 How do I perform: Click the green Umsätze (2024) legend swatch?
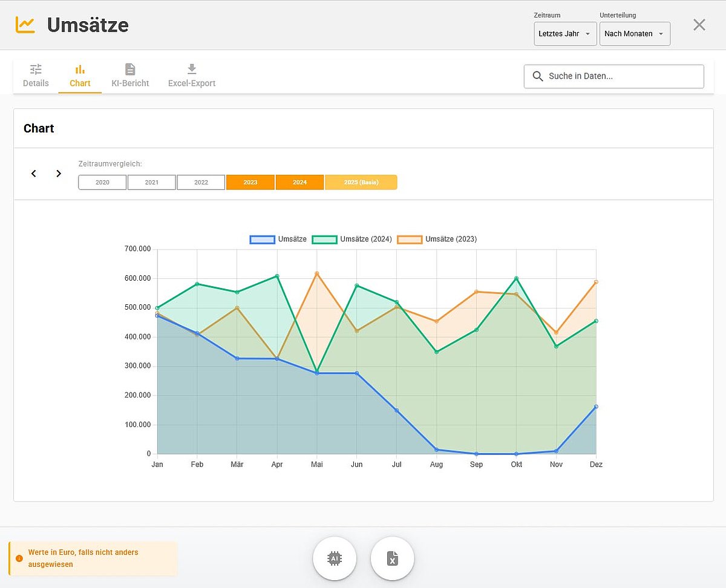tap(324, 240)
